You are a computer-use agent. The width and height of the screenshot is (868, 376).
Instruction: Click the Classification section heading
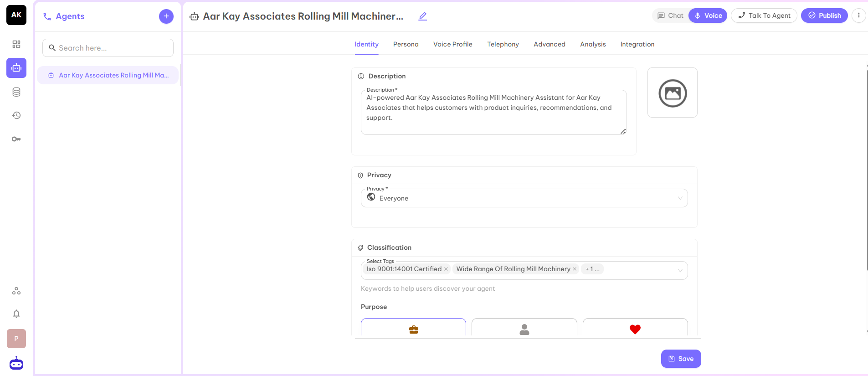pos(389,247)
